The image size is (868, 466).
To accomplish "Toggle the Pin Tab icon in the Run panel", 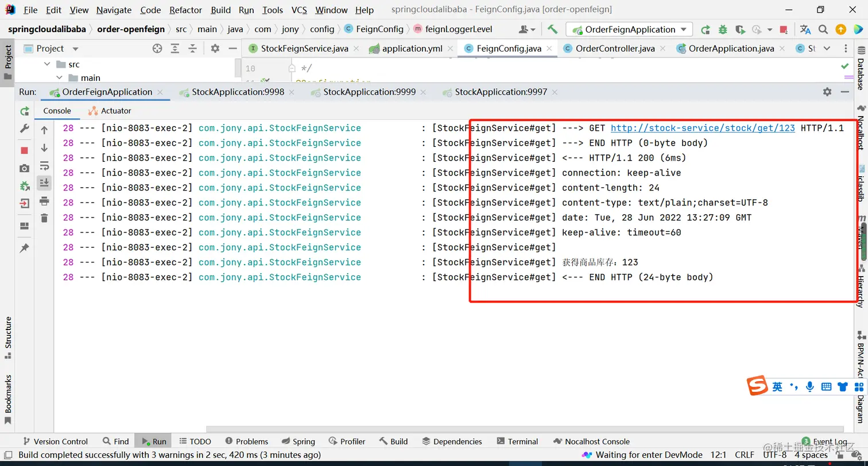I will [24, 248].
